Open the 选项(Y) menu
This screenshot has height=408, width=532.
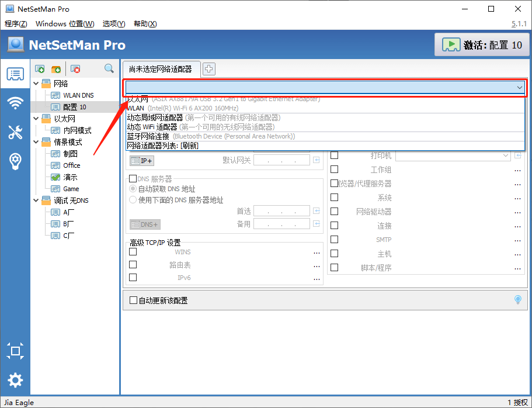click(x=114, y=24)
